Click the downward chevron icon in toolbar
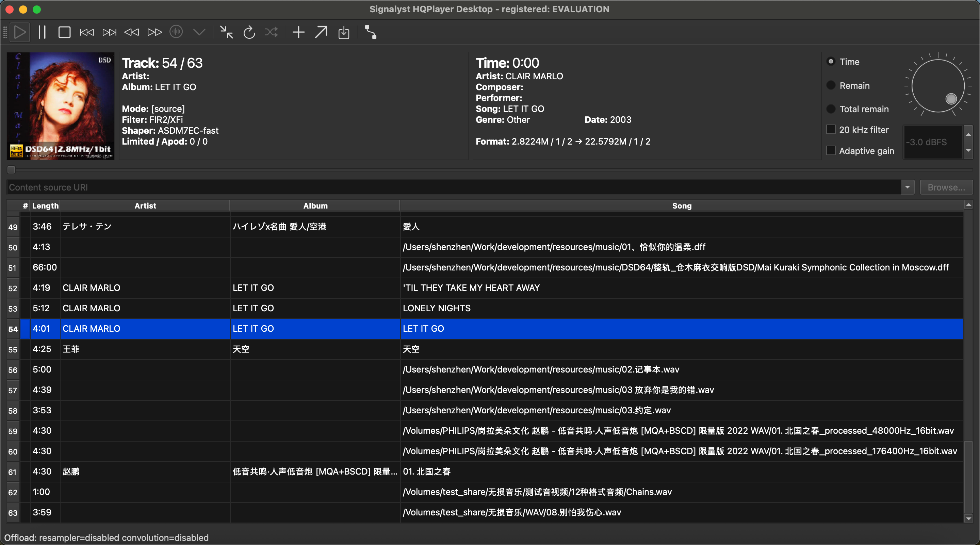Viewport: 980px width, 545px height. click(x=199, y=32)
